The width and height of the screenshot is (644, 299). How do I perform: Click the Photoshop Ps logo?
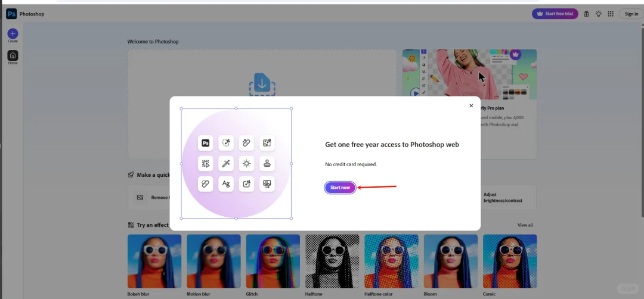[11, 14]
